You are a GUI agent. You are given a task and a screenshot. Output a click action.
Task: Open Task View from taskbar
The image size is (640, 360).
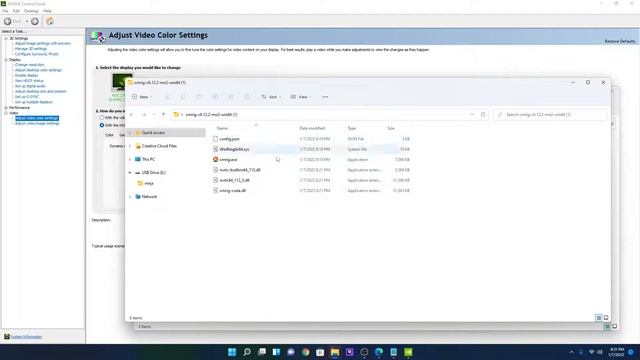[262, 352]
